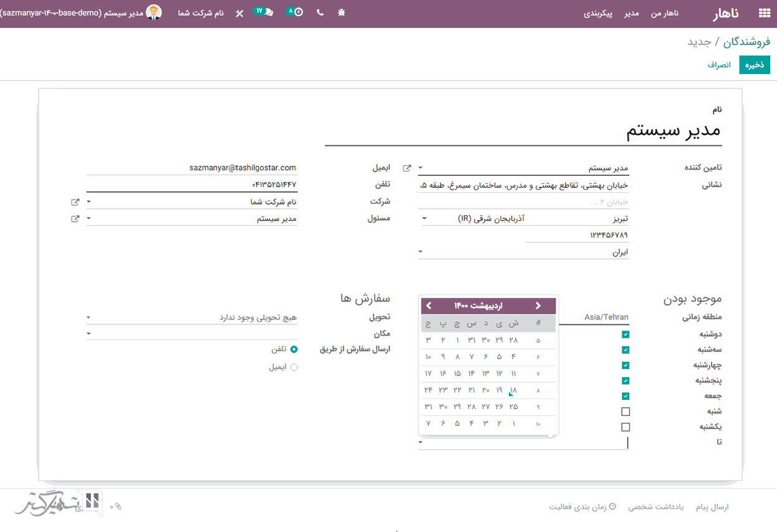The image size is (777, 532).
Task: Disable the جمعه availability checkbox
Action: (x=625, y=395)
